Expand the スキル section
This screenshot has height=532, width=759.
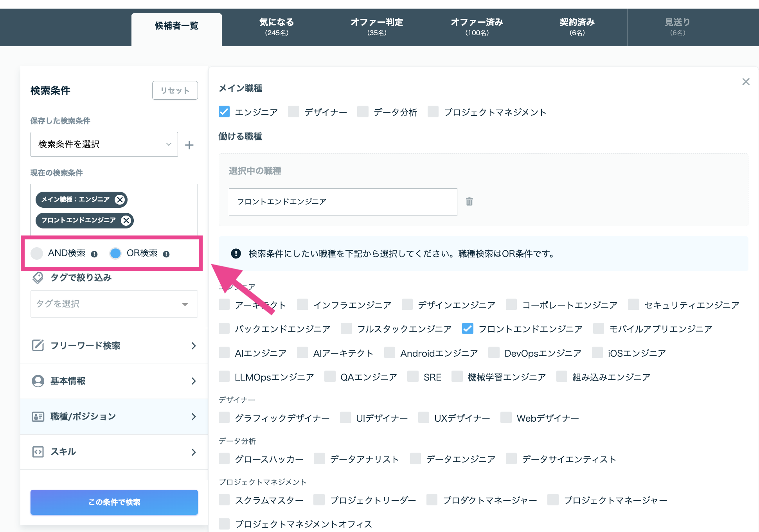[x=114, y=452]
